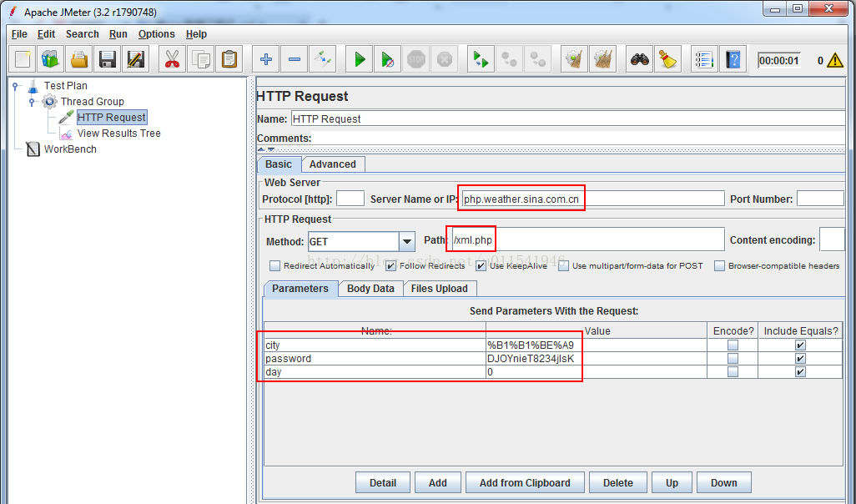Select the password value DJOYnieT8234jlsK cell
The image size is (856, 504).
597,359
